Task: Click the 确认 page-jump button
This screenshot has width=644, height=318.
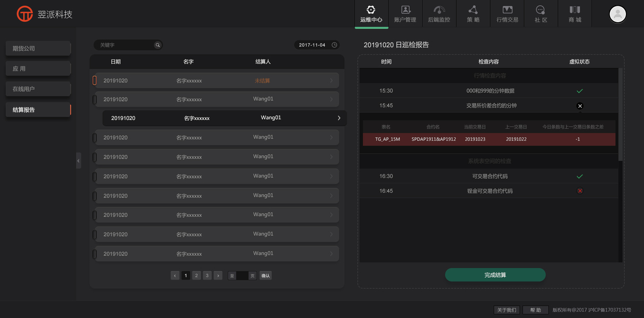Action: coord(266,276)
